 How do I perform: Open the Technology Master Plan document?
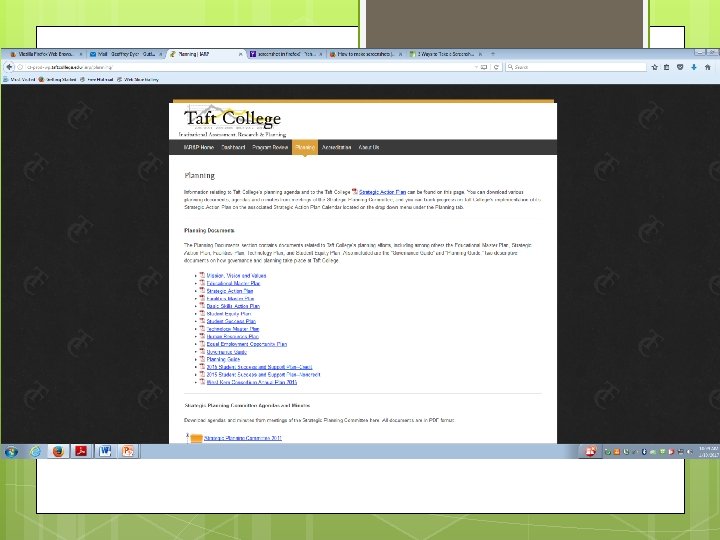(233, 329)
